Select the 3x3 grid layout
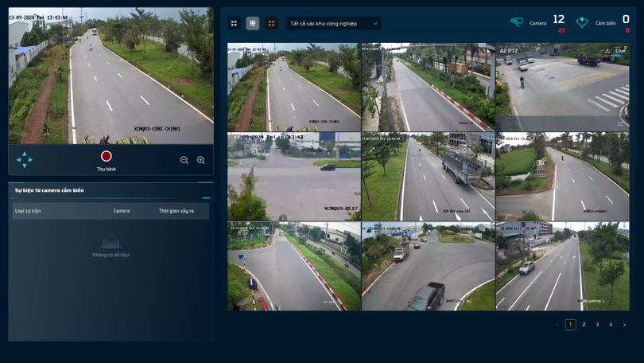The width and height of the screenshot is (644, 363). [x=253, y=24]
